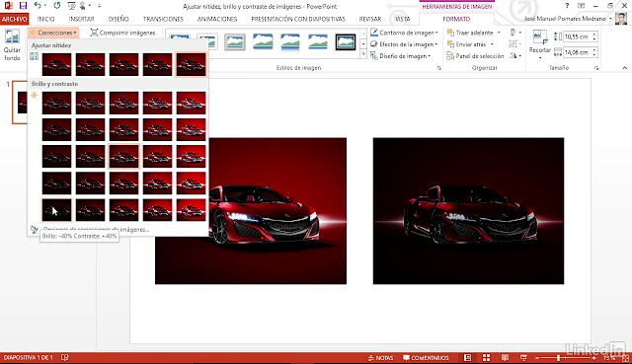Screen dimensions: 632x364
Task: Click Comprimir imágenes icon
Action: 94,33
